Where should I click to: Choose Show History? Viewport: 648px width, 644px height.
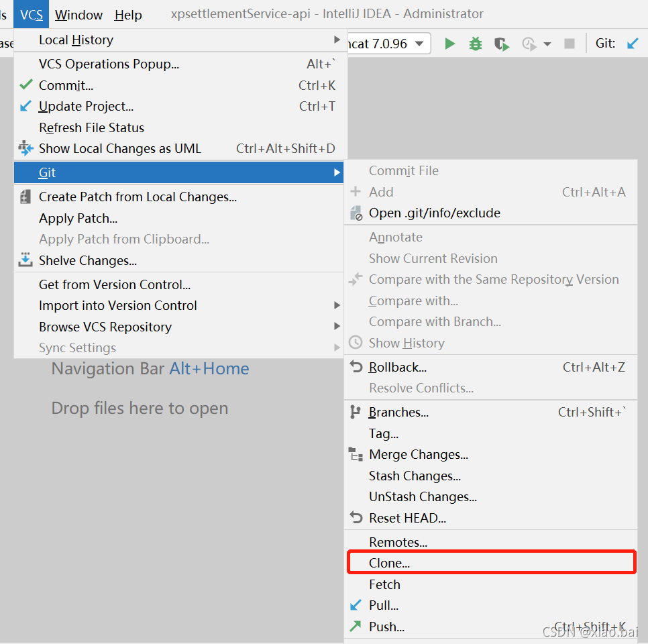490,343
